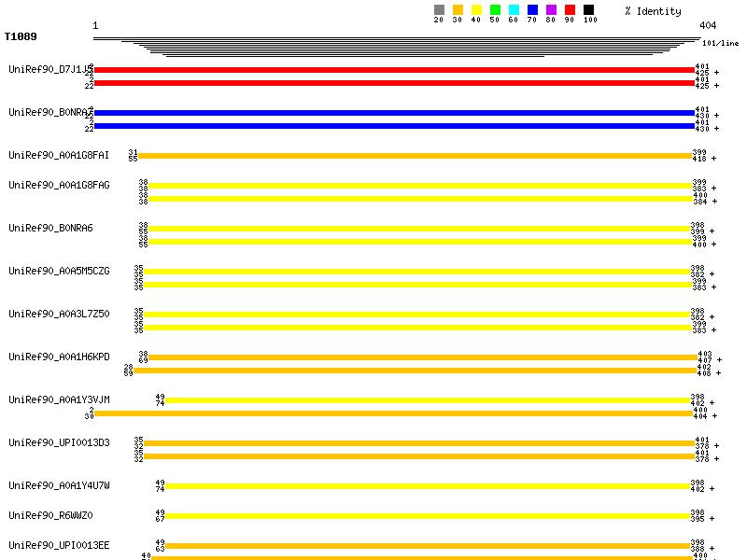747x560 pixels.
Task: Pick the yellow 40% legend swatch
Action: 476,10
